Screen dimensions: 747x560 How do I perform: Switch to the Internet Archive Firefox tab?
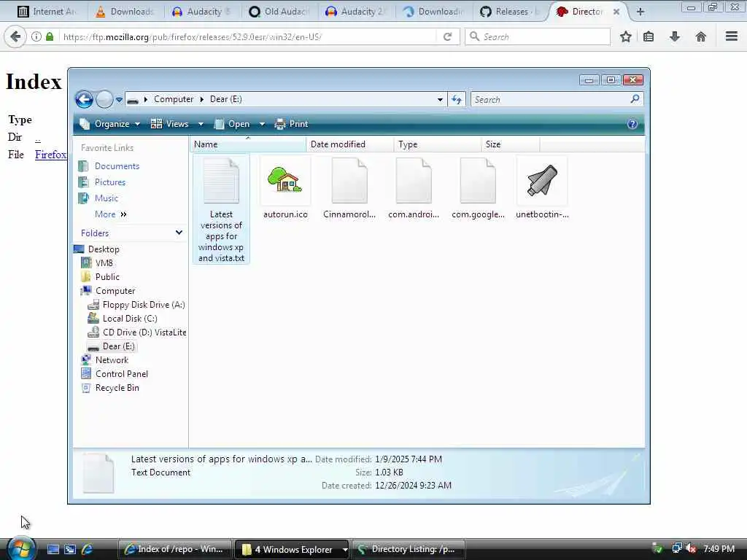tap(47, 12)
